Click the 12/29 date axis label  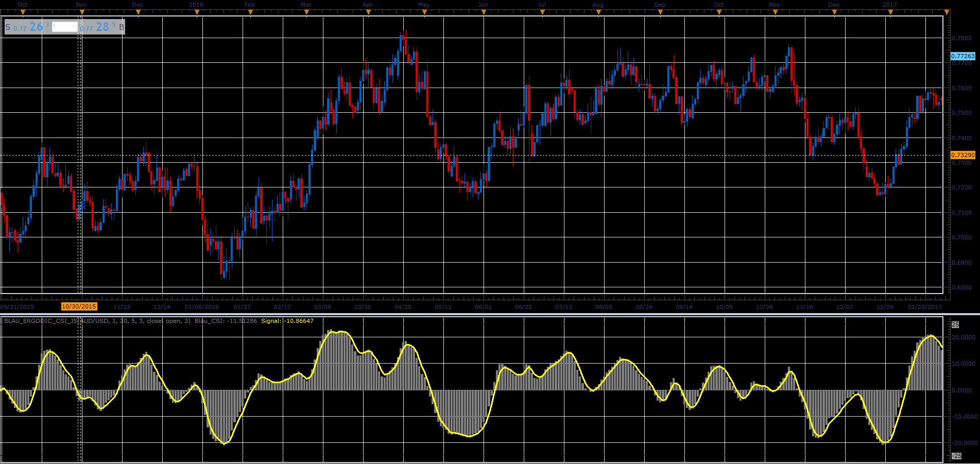pos(885,307)
